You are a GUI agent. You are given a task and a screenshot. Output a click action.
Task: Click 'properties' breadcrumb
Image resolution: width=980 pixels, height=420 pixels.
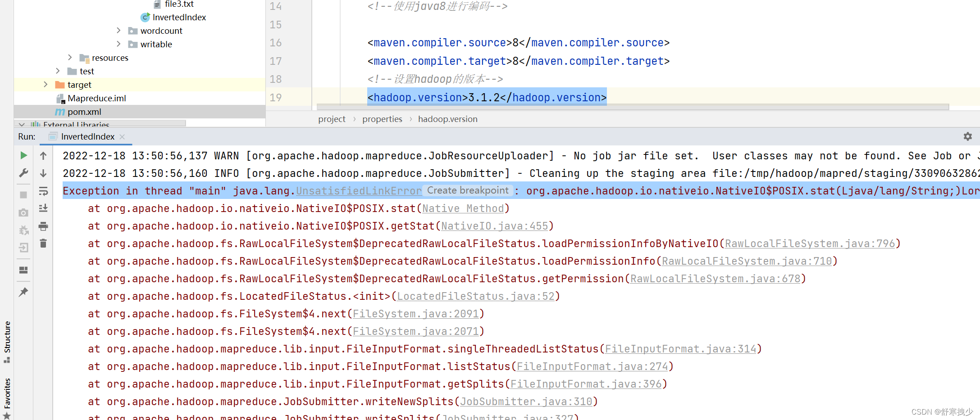click(382, 119)
